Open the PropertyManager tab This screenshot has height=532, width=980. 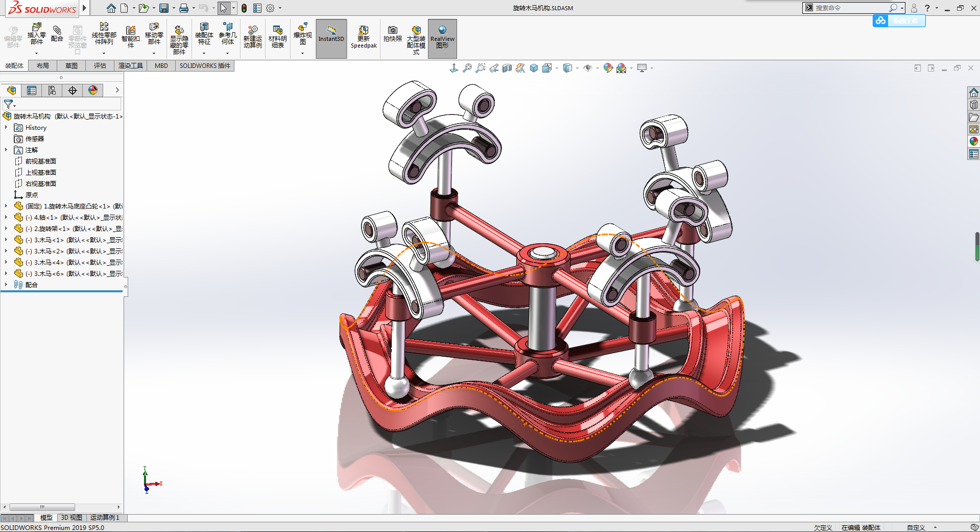point(32,90)
